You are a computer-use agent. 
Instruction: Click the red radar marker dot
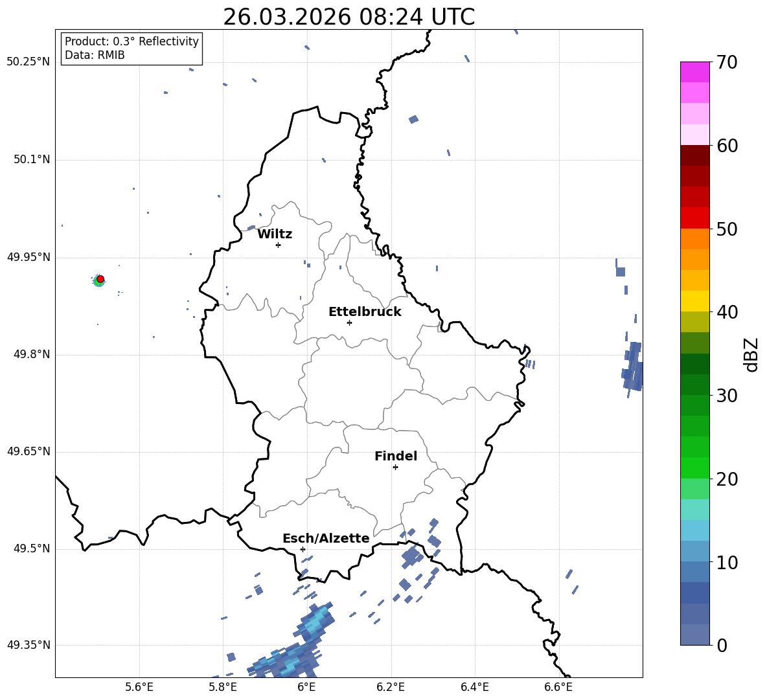coord(100,279)
